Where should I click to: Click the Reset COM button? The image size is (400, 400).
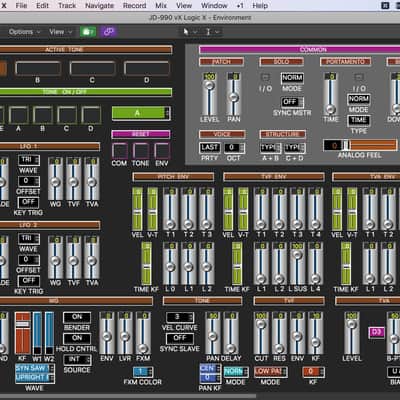(119, 151)
